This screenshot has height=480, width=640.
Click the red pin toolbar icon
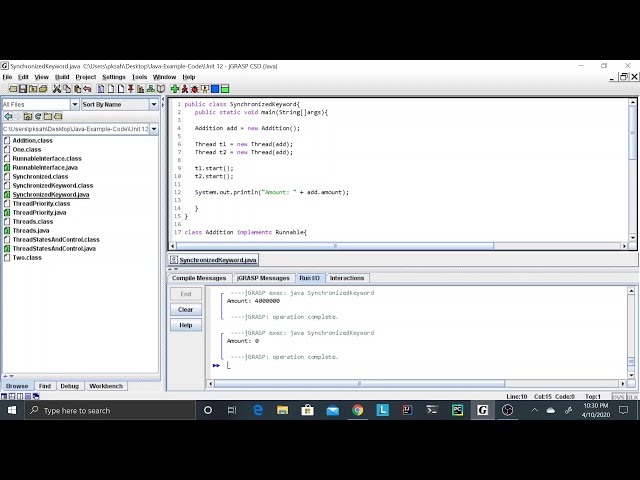tap(131, 89)
